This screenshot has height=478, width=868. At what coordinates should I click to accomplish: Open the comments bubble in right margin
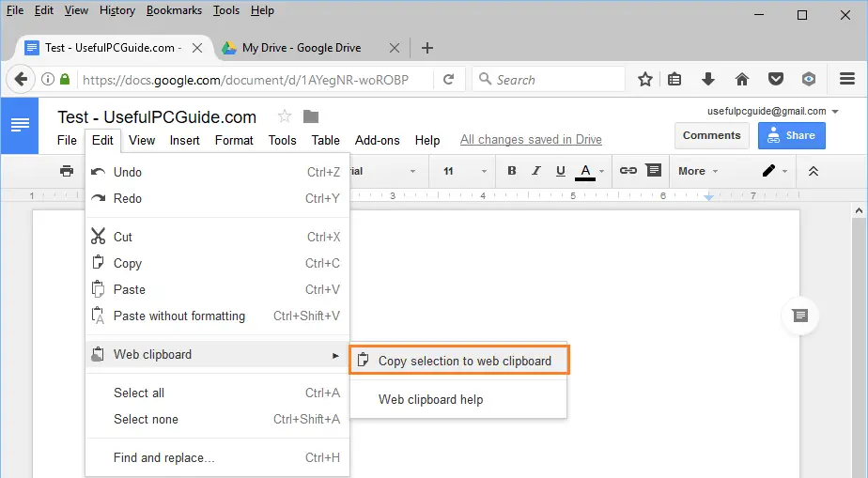click(799, 316)
